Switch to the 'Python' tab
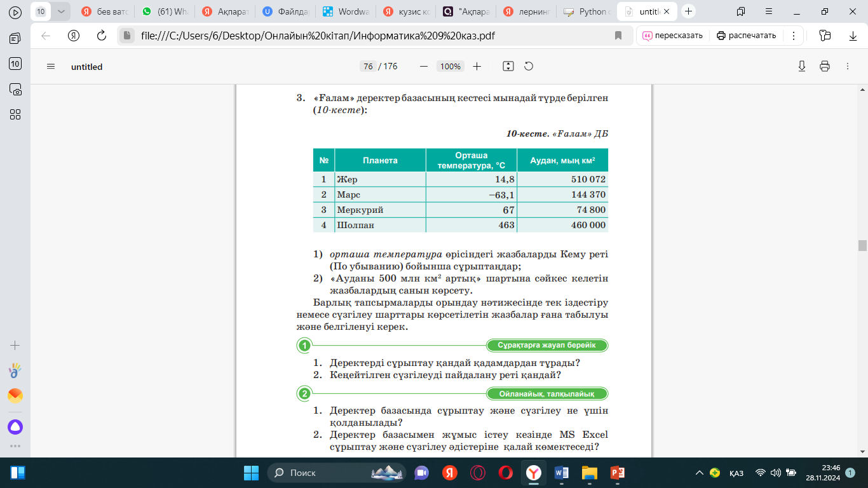The height and width of the screenshot is (488, 868). click(x=587, y=11)
